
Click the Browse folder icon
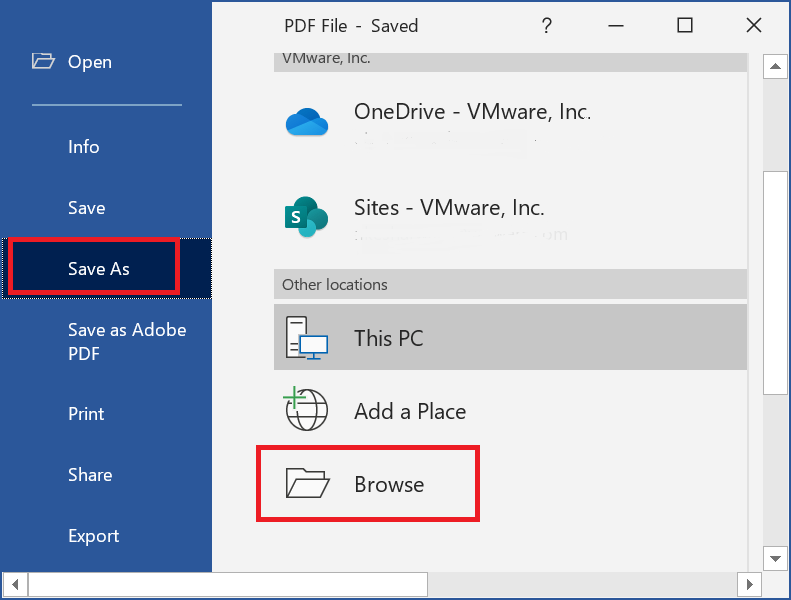tap(307, 483)
